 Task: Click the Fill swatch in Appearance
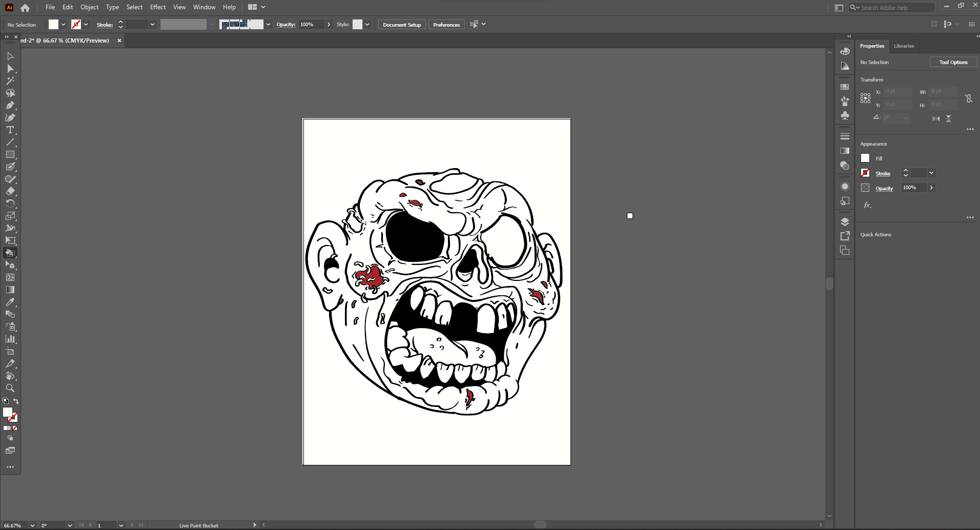point(865,158)
